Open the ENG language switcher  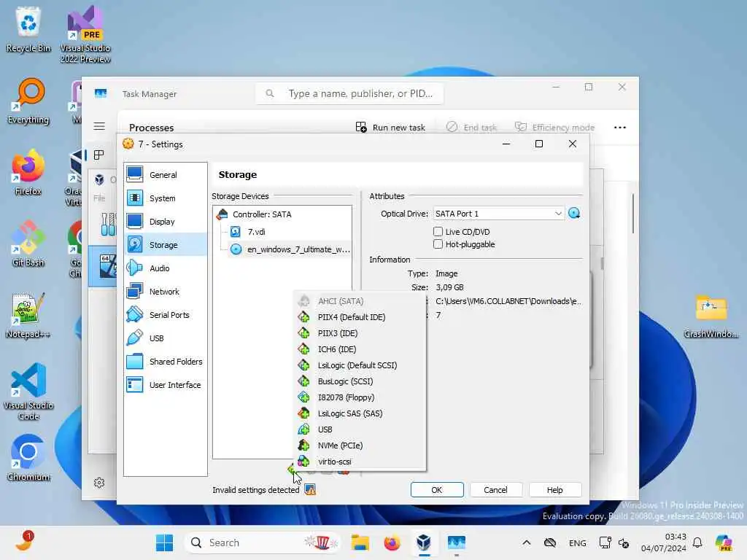(578, 542)
